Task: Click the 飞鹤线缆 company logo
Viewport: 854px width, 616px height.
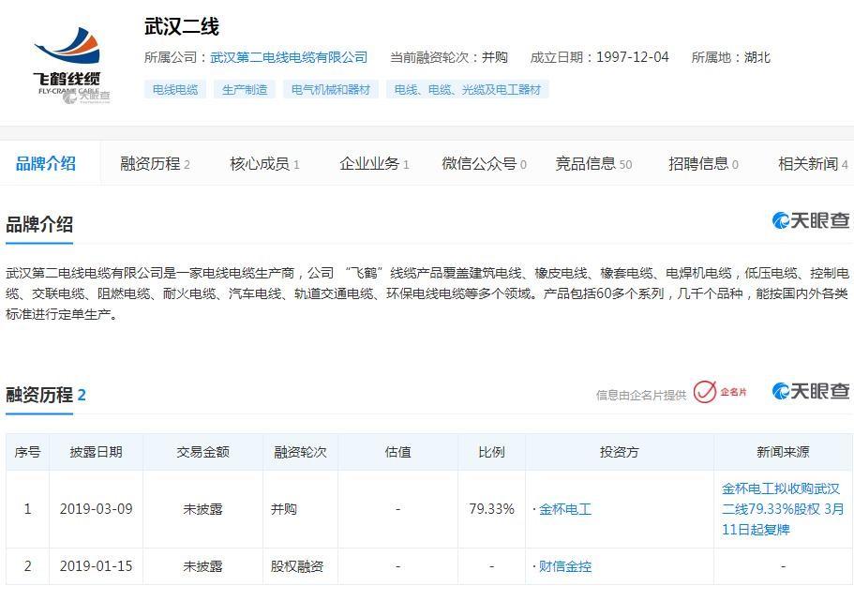Action: click(x=67, y=64)
